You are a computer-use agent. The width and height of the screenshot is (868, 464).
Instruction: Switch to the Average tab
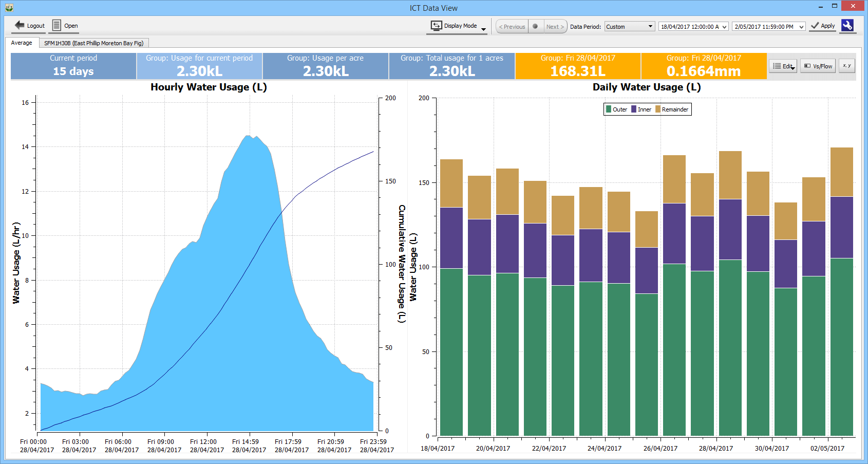point(22,43)
